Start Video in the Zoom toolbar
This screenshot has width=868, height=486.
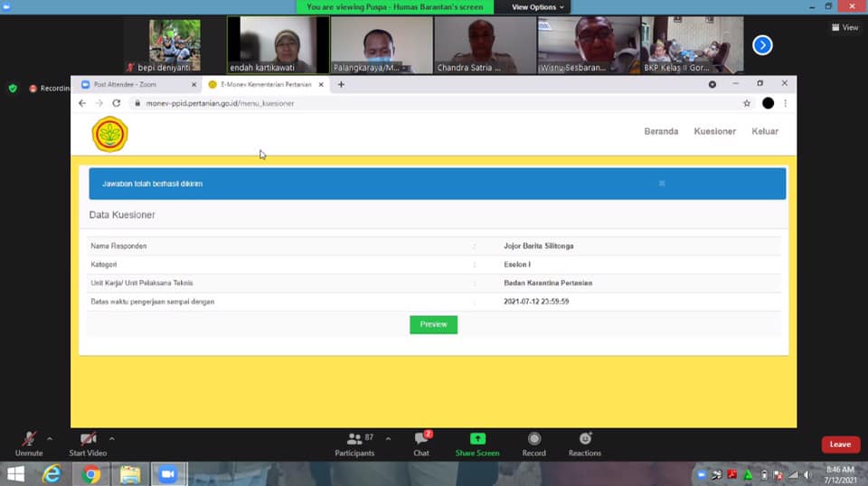pyautogui.click(x=88, y=439)
